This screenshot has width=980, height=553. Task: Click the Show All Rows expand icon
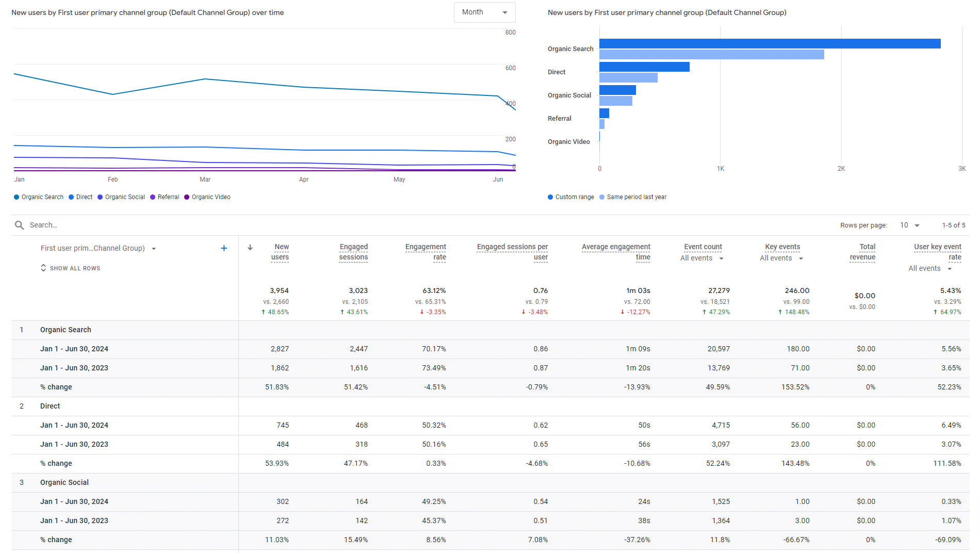point(43,268)
